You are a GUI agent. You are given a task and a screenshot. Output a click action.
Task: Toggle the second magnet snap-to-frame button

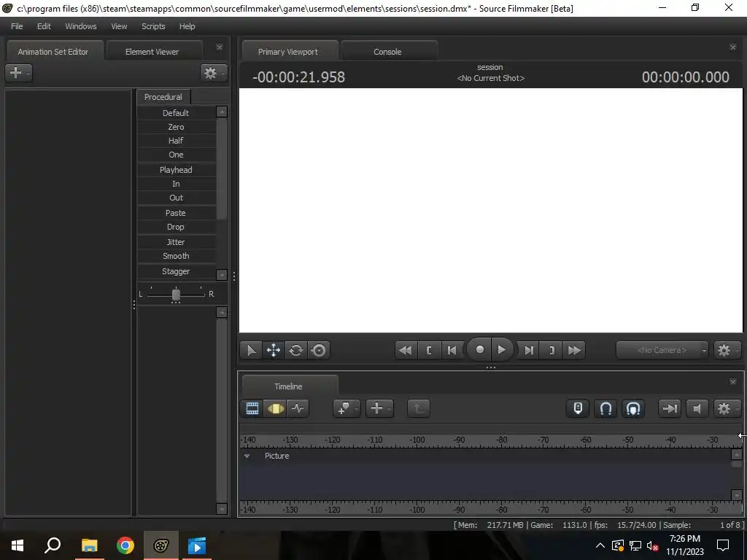point(633,408)
